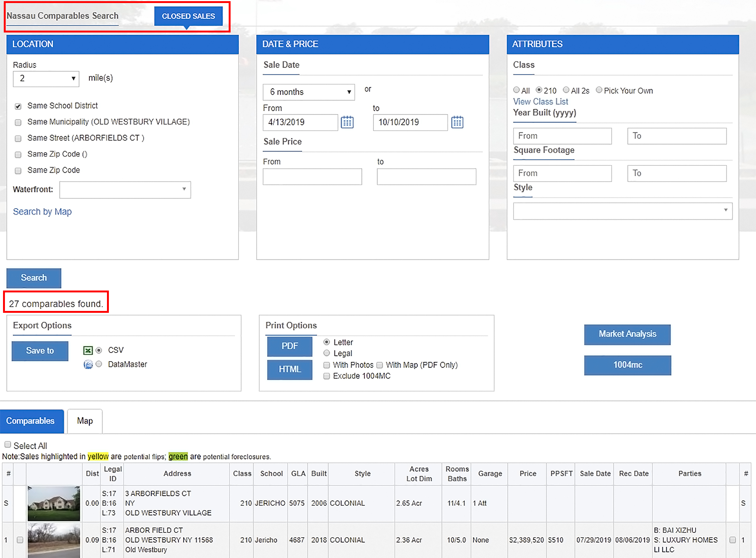The height and width of the screenshot is (558, 756).
Task: Click the Sale Price to field
Action: click(x=426, y=176)
